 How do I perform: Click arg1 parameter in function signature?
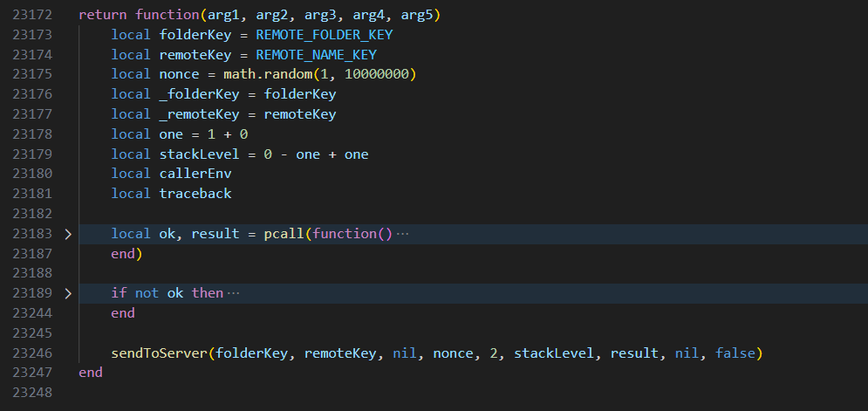pos(223,15)
